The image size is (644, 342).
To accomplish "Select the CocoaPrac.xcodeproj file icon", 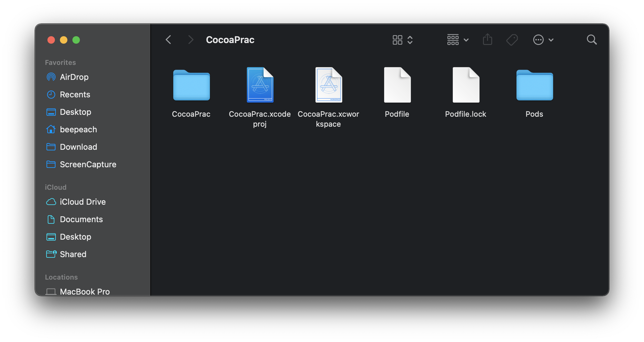I will pos(260,85).
